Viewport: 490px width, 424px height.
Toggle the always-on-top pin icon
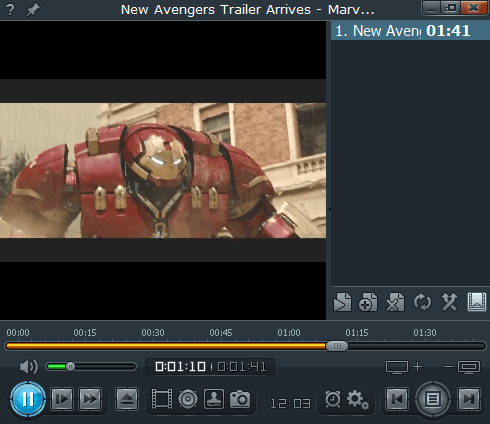33,10
